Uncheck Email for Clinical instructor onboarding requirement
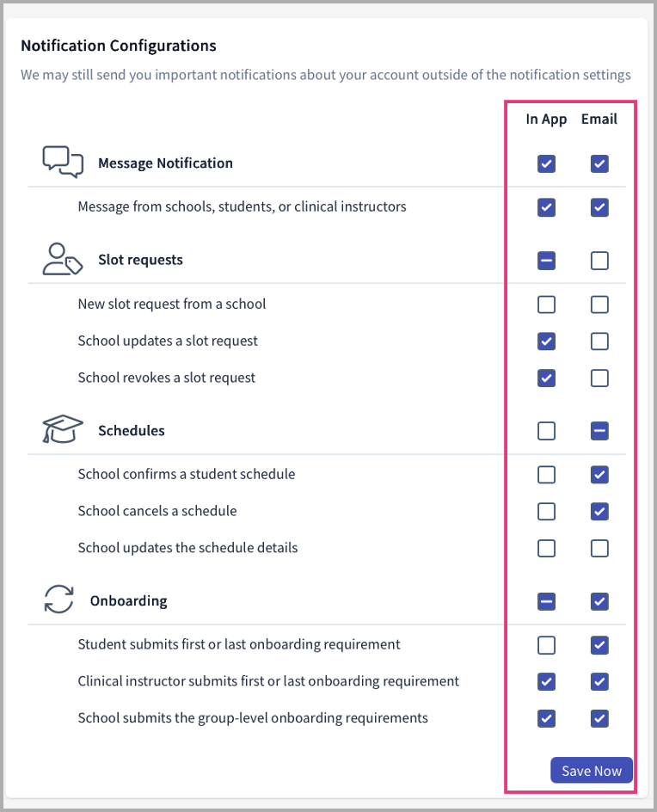The width and height of the screenshot is (657, 812). [599, 682]
